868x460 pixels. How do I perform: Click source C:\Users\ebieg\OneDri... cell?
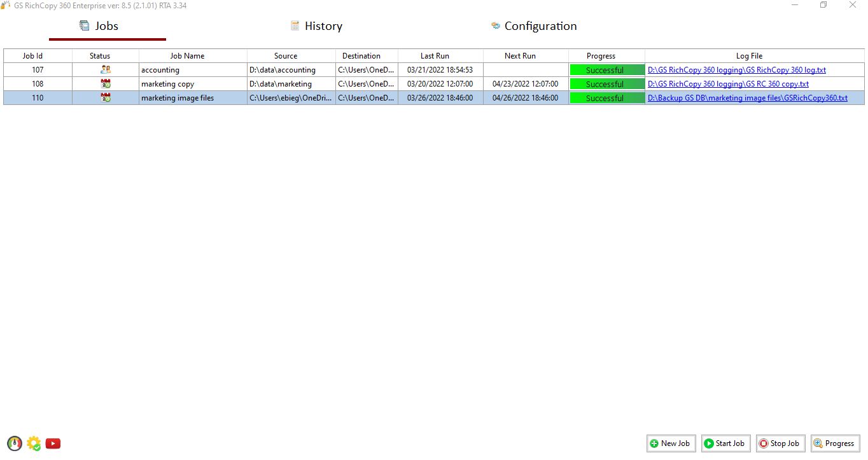[291, 98]
